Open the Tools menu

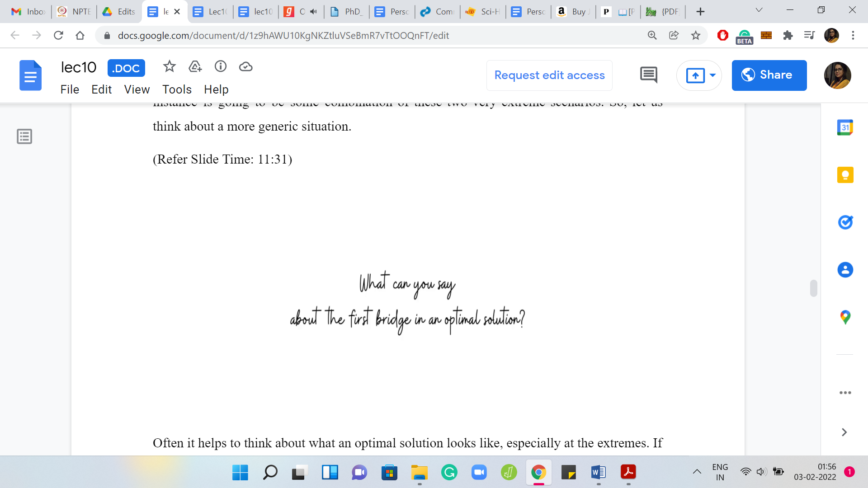[177, 89]
